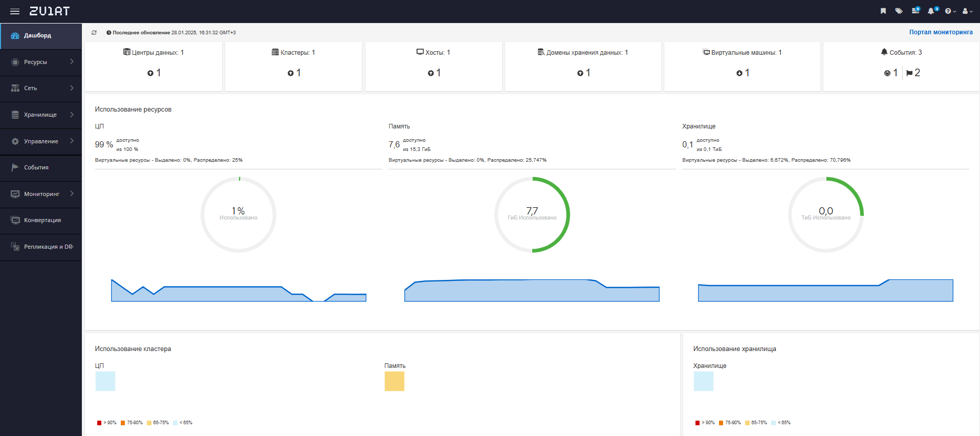Image resolution: width=980 pixels, height=436 pixels.
Task: Open Управление sidebar item
Action: coord(41,141)
